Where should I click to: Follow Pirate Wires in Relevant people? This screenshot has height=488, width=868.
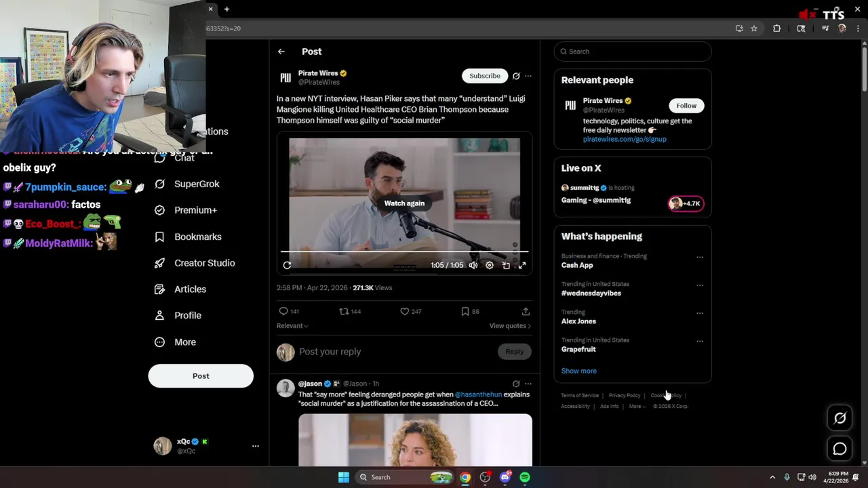pyautogui.click(x=686, y=106)
